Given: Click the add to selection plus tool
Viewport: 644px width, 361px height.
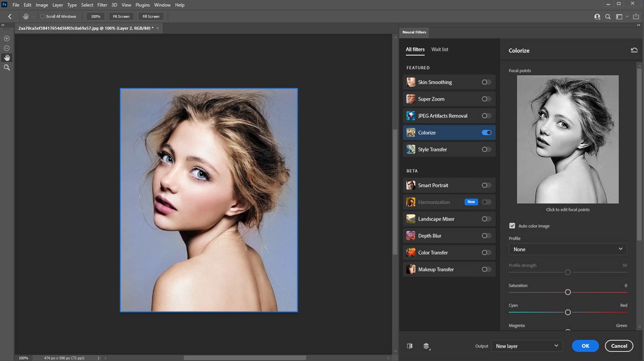Looking at the screenshot, I should point(7,38).
